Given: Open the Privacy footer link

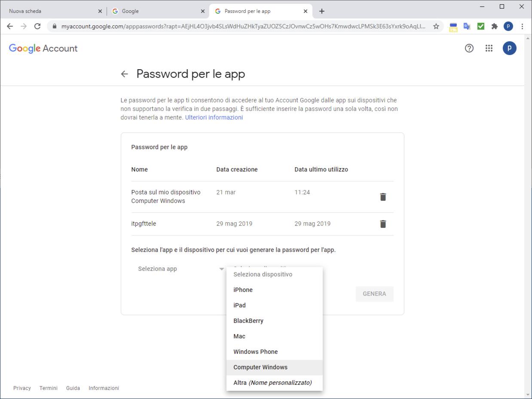Looking at the screenshot, I should tap(22, 388).
